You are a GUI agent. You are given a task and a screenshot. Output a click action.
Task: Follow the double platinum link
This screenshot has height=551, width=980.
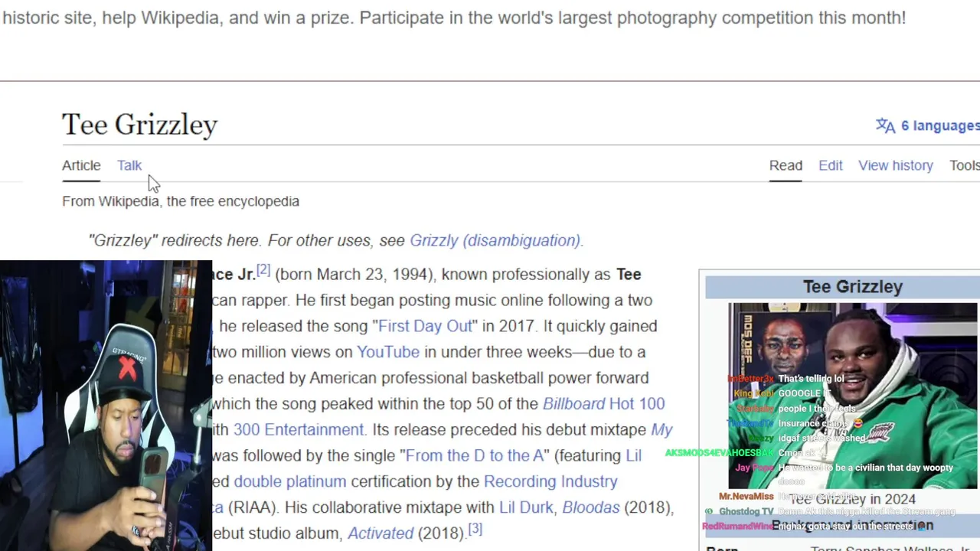290,481
